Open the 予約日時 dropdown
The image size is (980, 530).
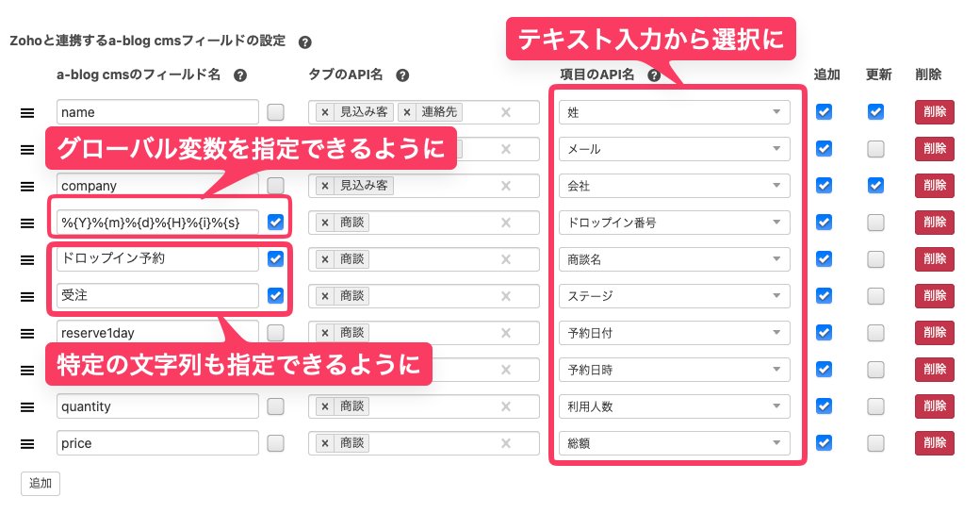(675, 370)
